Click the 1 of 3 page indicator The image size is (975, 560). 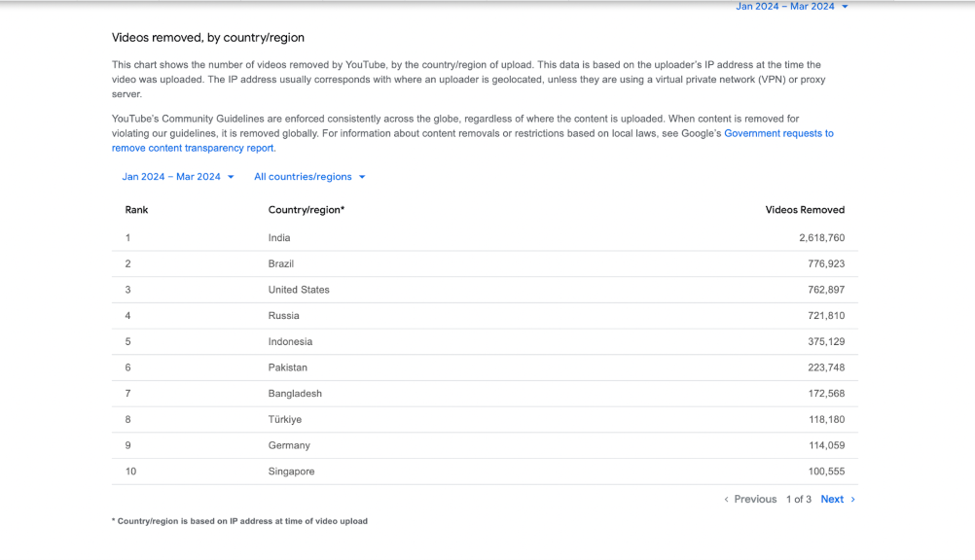click(x=798, y=500)
